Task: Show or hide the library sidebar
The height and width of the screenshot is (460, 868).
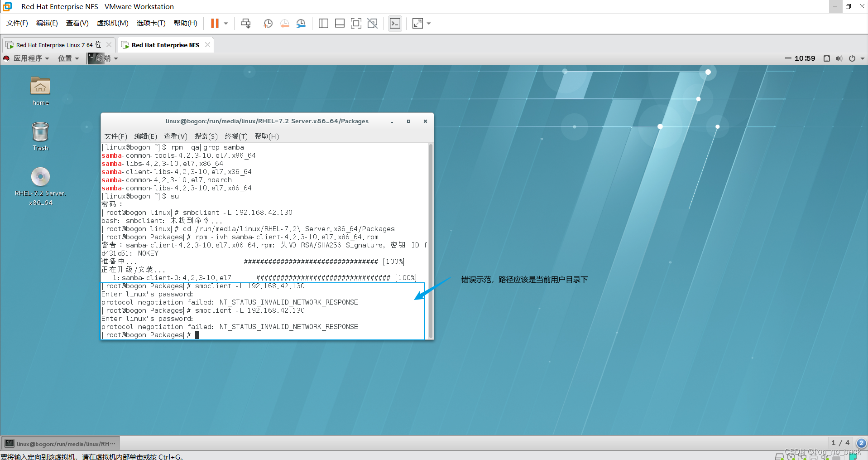Action: tap(323, 23)
